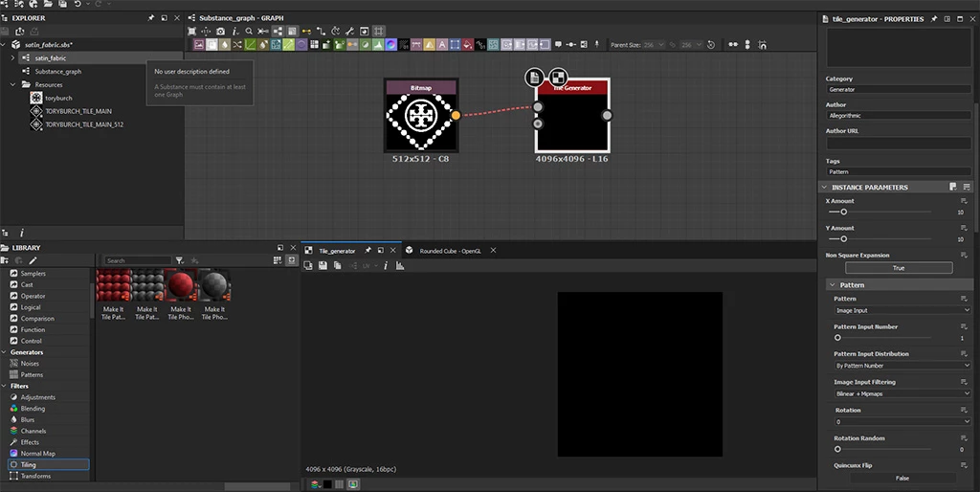Collapse the Pattern section header

pos(833,285)
